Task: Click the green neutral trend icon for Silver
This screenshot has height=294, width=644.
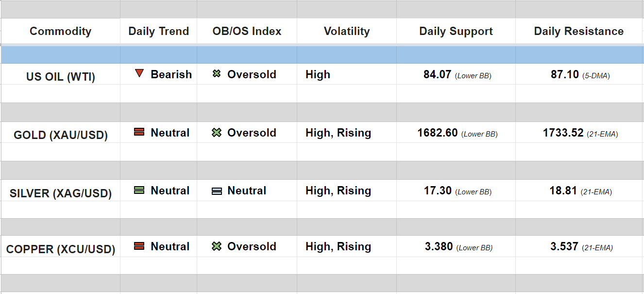Action: (139, 190)
